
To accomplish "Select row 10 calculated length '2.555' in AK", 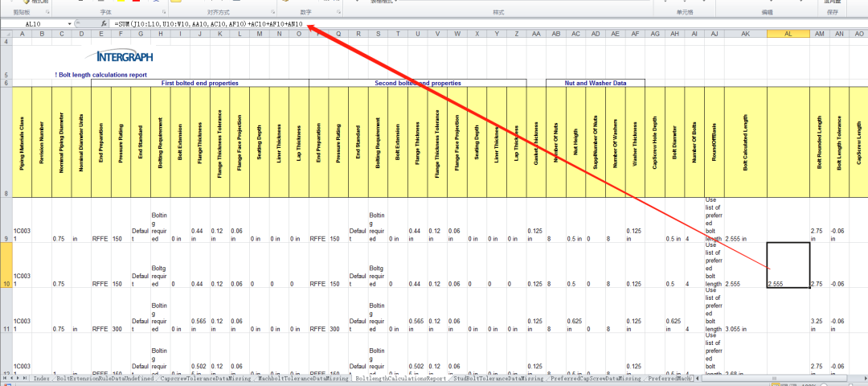I will 746,265.
